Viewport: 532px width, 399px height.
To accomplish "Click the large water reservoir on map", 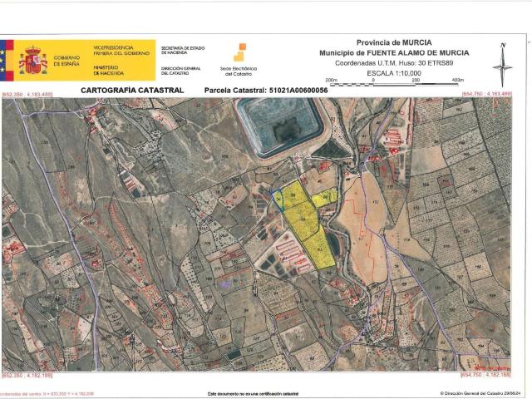I will pyautogui.click(x=280, y=126).
